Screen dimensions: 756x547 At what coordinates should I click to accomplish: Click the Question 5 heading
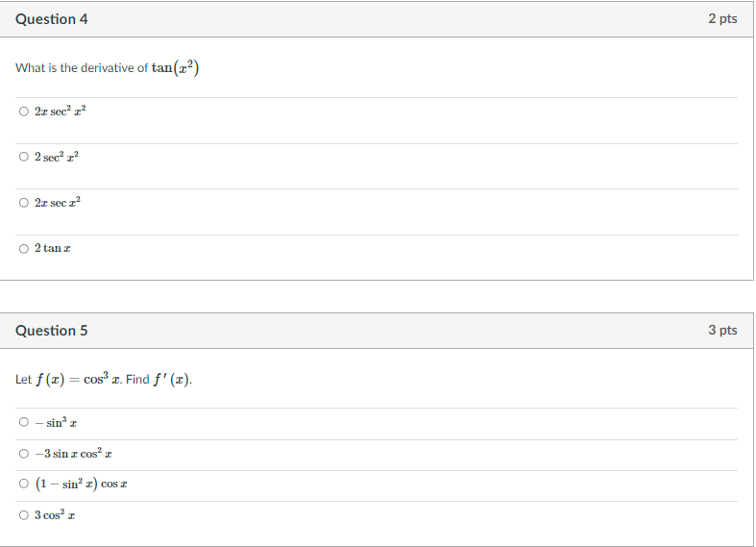coord(52,331)
